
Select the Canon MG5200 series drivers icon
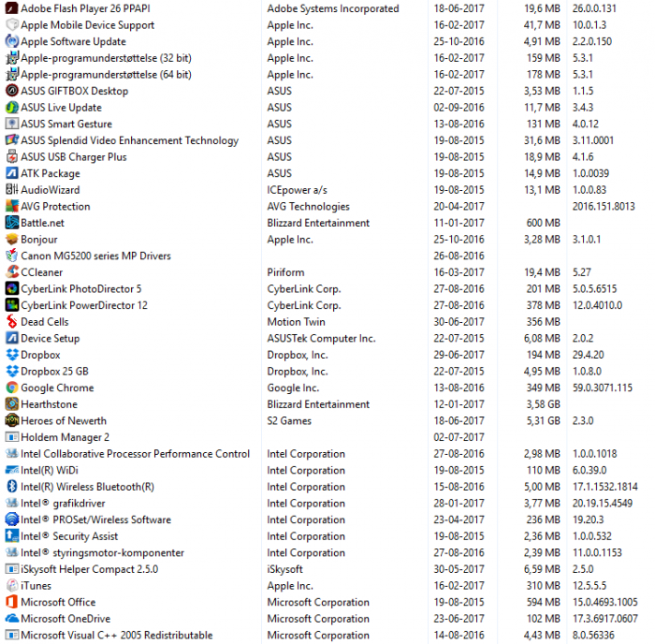tap(11, 256)
